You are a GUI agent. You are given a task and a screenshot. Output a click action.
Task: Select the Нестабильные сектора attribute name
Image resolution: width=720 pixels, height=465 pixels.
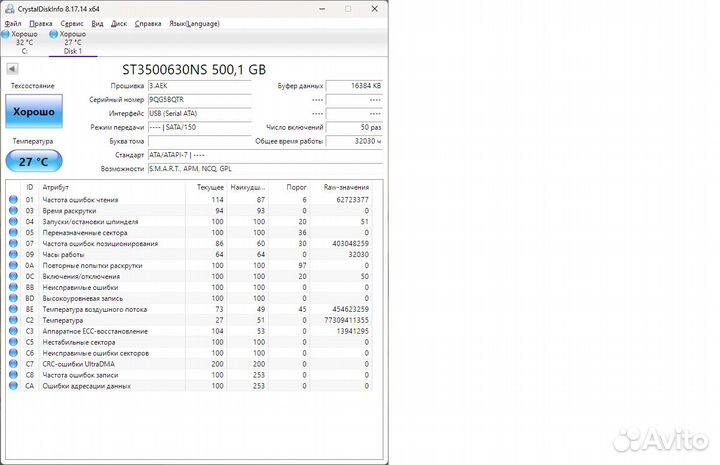(x=79, y=342)
